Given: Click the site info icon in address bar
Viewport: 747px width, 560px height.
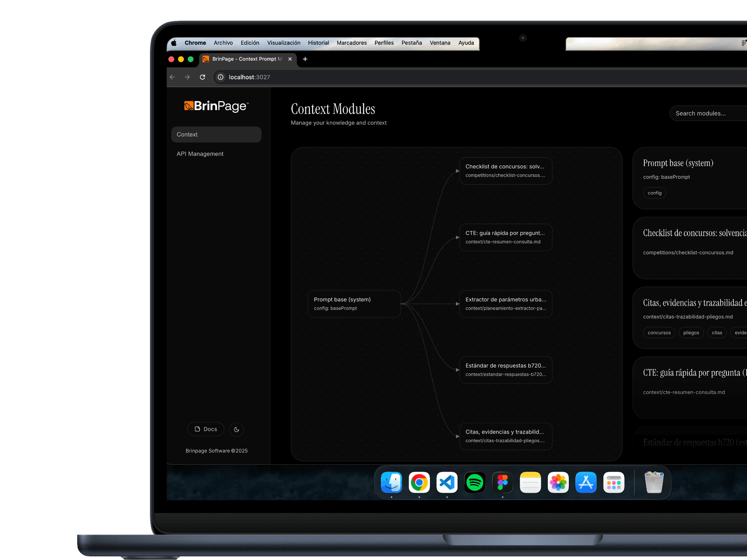Looking at the screenshot, I should pos(221,77).
